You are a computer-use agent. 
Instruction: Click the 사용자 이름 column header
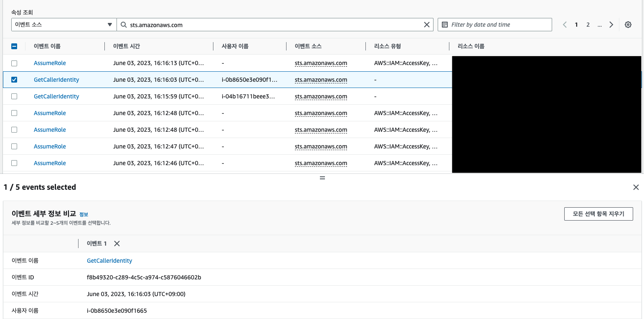(235, 46)
